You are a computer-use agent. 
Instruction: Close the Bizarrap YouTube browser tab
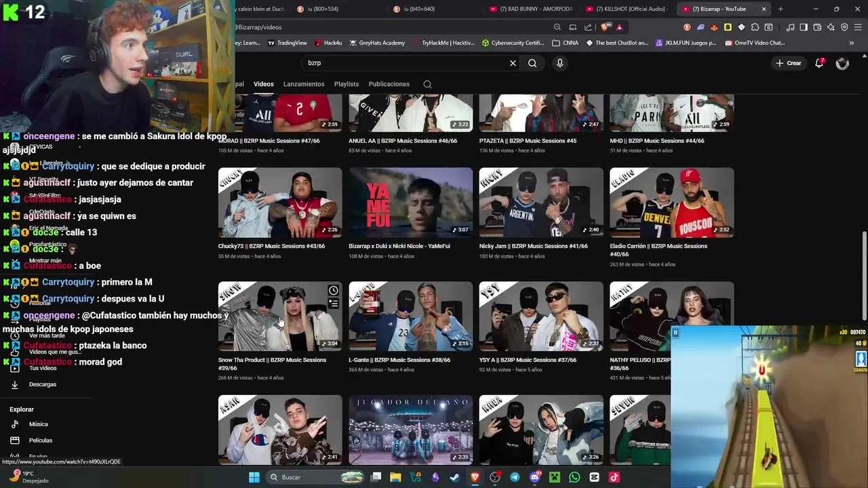764,9
